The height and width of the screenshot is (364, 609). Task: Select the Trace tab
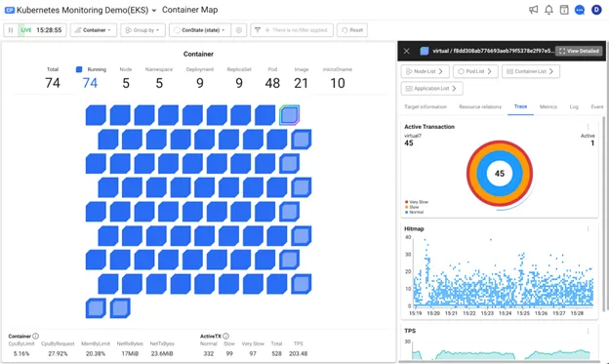tap(520, 106)
